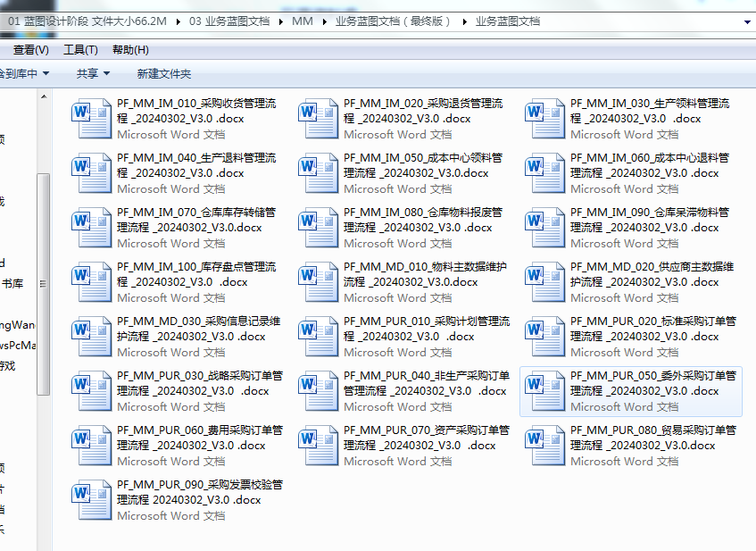
Task: Click the document icon for PF_MM_IM_030 生产领料管理流程
Action: point(544,119)
